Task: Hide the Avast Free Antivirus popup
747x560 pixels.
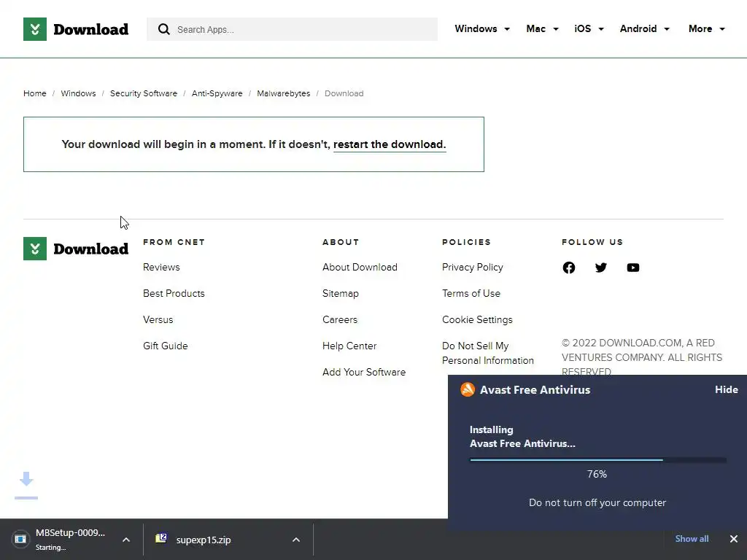Action: (726, 389)
